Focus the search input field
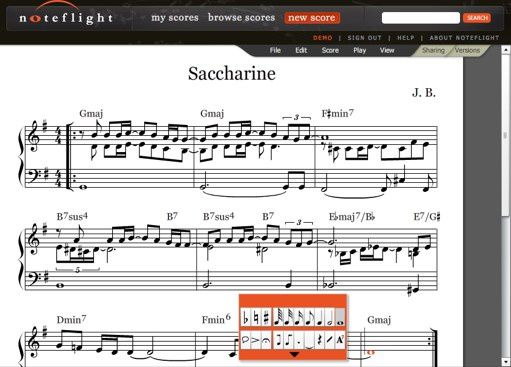This screenshot has width=511, height=367. [x=421, y=18]
